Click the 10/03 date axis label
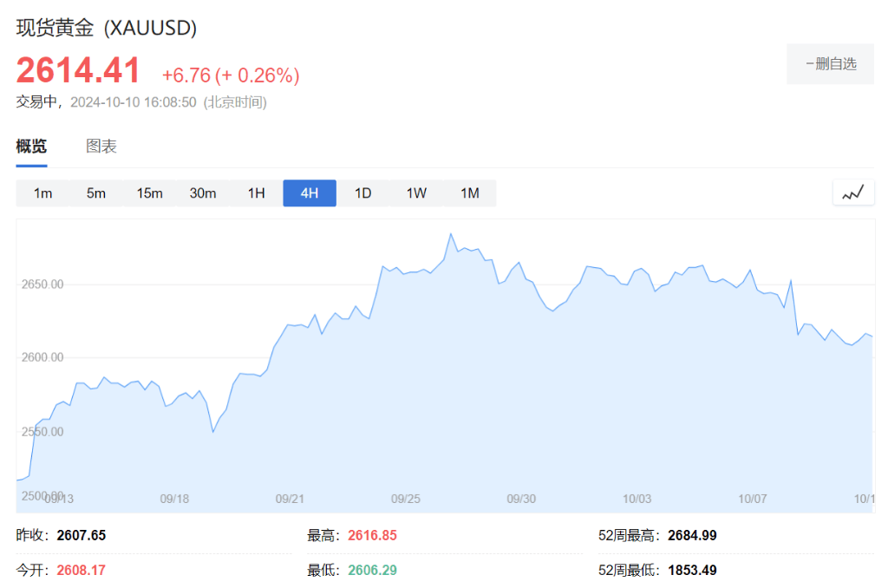 pyautogui.click(x=637, y=499)
